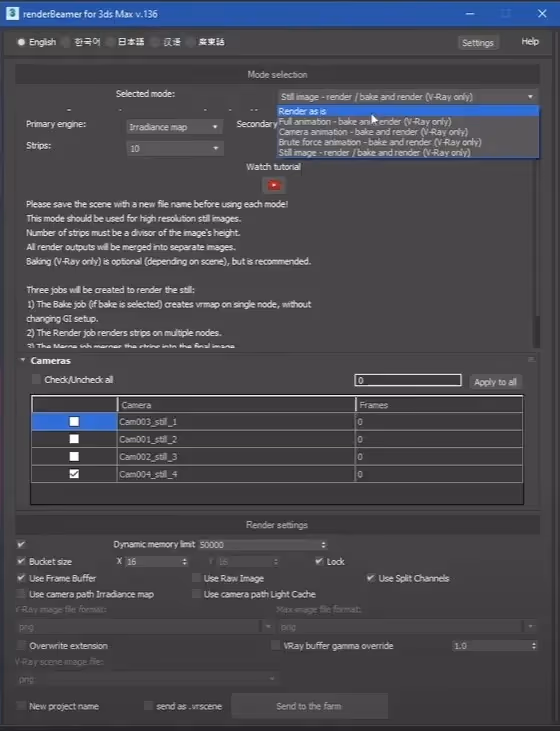Choose 'Render as is' mode option
Screen dimensions: 560x731
tap(408, 111)
